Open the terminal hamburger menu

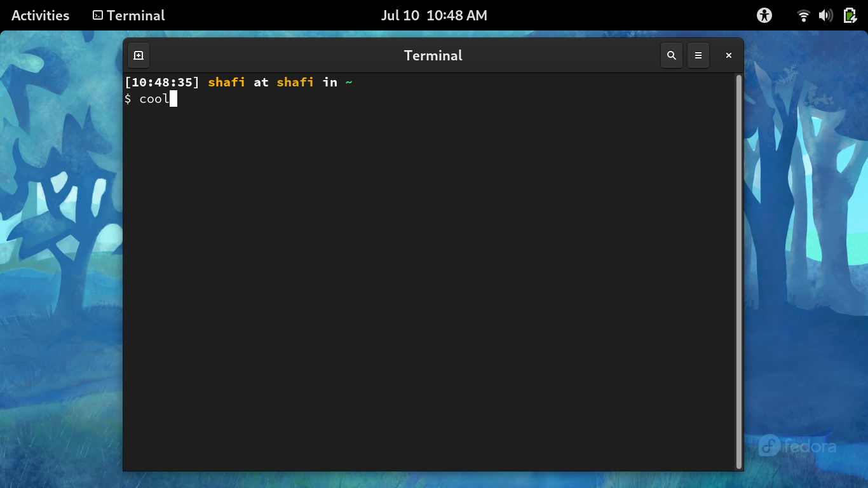(698, 56)
